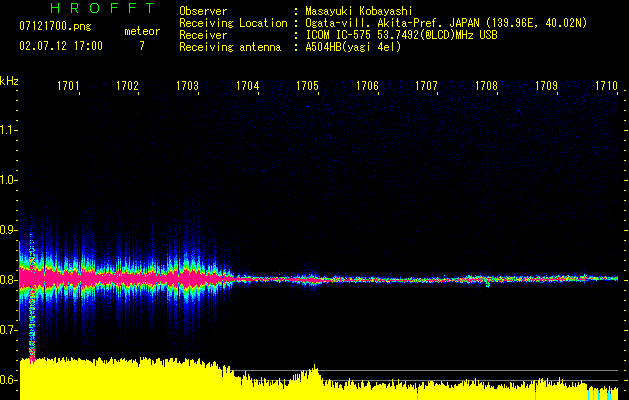Screen dimensions: 629x400
Task: Click the 1708 time marker
Action: [487, 86]
